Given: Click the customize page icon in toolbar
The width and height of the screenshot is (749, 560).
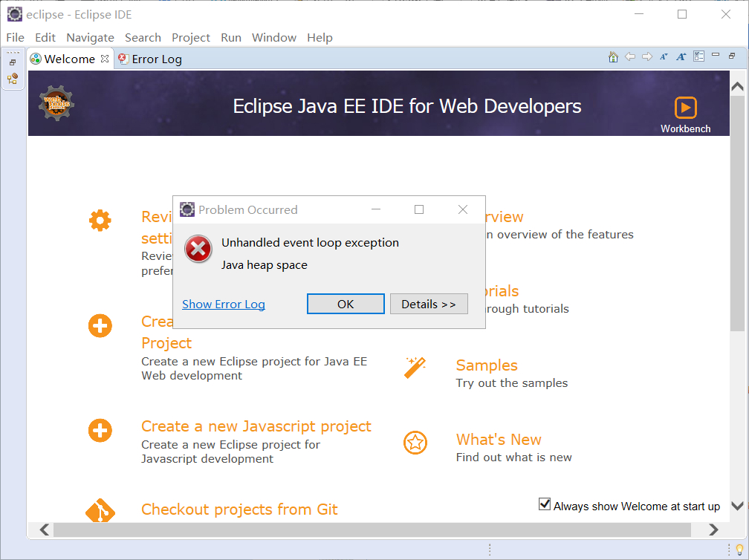Looking at the screenshot, I should (x=698, y=56).
